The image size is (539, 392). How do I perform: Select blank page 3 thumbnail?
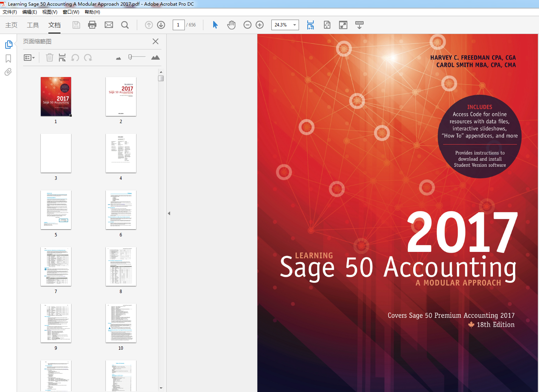pyautogui.click(x=56, y=153)
